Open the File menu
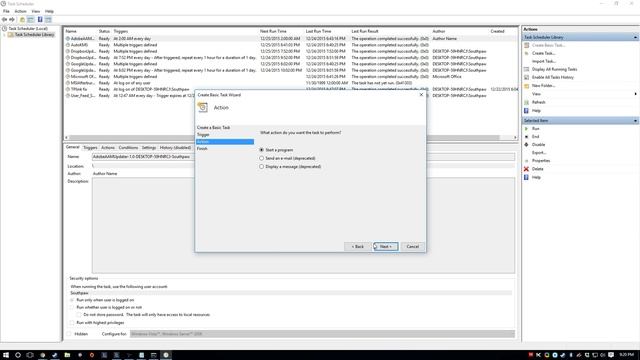 point(6,11)
